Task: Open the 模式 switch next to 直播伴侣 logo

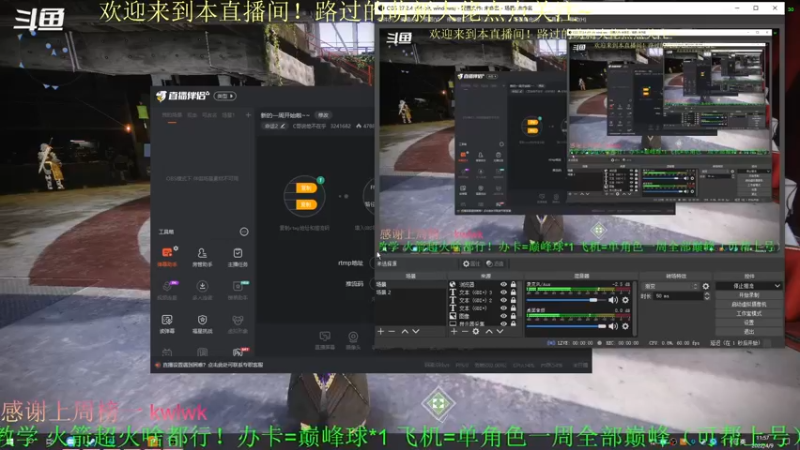Action: click(225, 96)
